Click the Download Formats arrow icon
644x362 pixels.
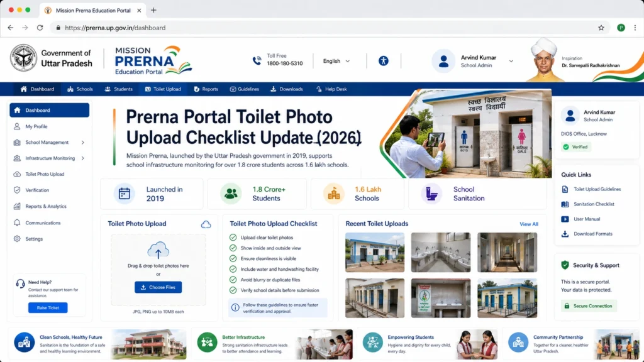click(x=565, y=234)
